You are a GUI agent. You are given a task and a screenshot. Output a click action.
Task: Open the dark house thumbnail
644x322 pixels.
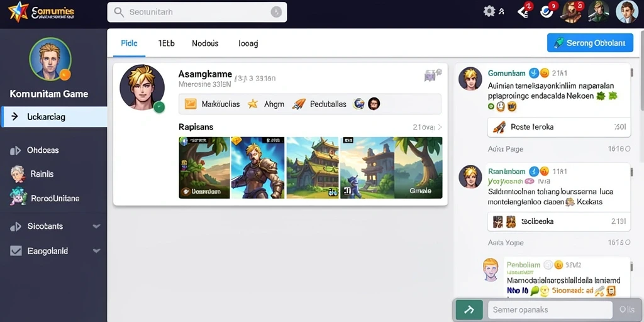point(367,167)
